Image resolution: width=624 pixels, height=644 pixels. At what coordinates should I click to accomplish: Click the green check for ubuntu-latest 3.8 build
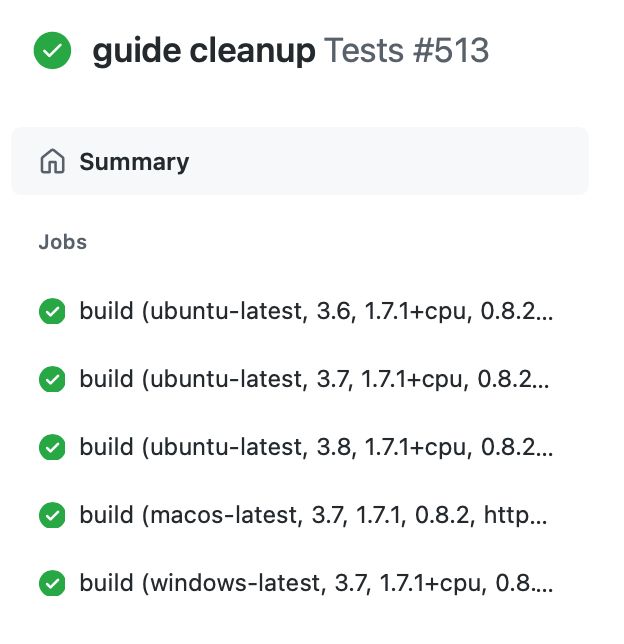click(x=52, y=447)
